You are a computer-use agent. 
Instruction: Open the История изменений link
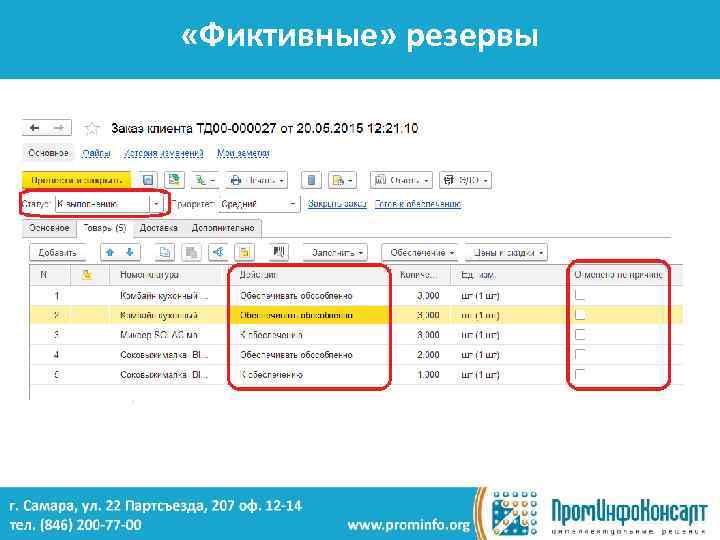(x=163, y=153)
